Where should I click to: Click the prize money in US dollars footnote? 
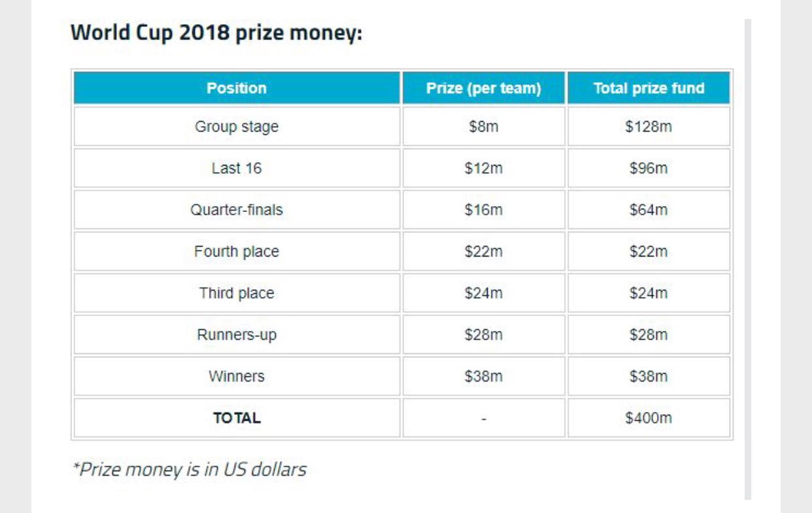click(x=189, y=469)
